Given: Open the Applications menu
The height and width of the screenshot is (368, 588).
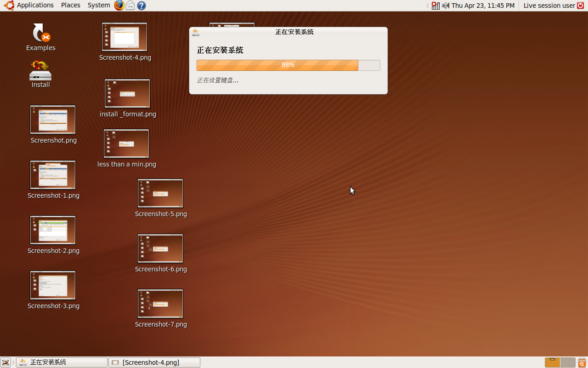Looking at the screenshot, I should click(35, 5).
